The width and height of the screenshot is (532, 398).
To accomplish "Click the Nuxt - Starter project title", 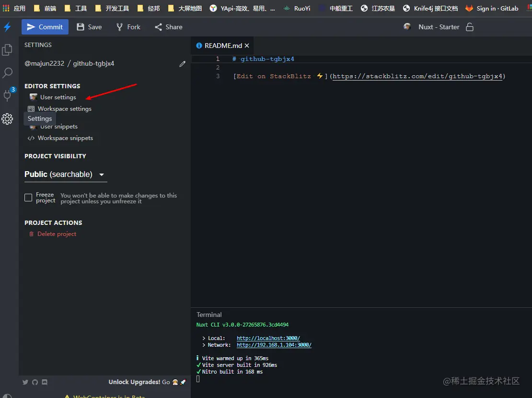I will (x=439, y=27).
